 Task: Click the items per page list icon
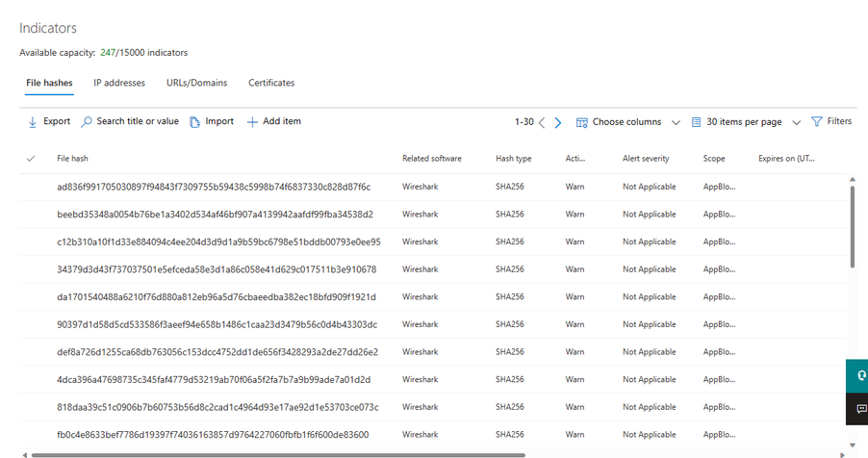click(697, 122)
